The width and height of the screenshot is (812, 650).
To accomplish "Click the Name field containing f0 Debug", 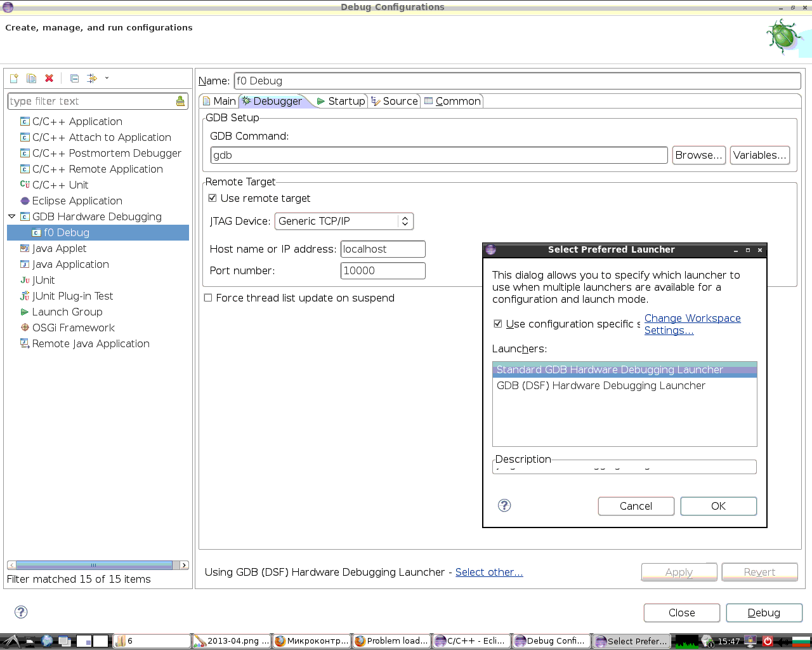I will coord(517,81).
